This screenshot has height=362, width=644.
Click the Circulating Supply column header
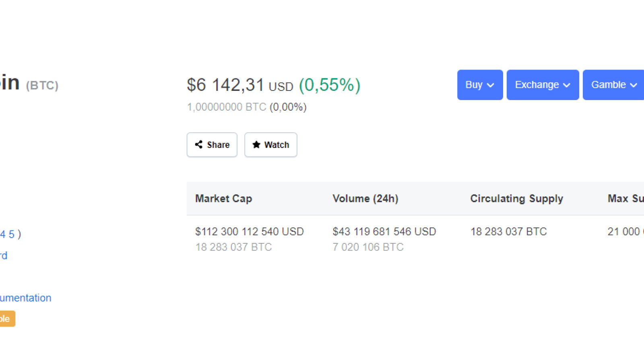click(517, 199)
